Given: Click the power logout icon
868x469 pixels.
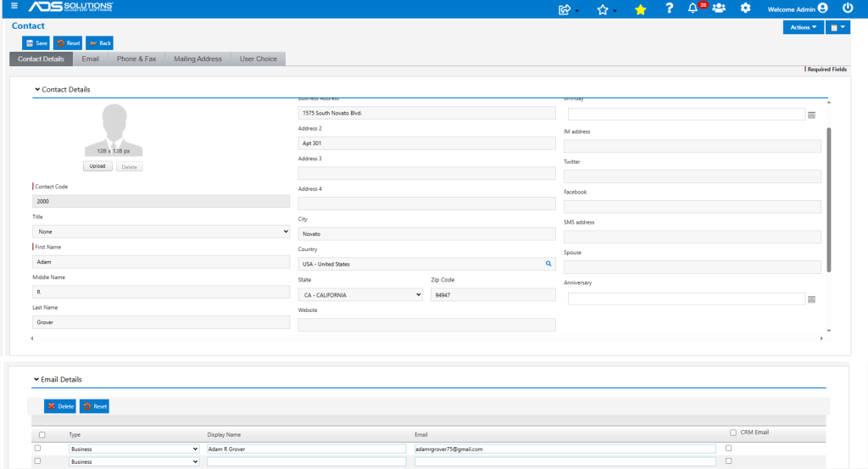Looking at the screenshot, I should (848, 8).
